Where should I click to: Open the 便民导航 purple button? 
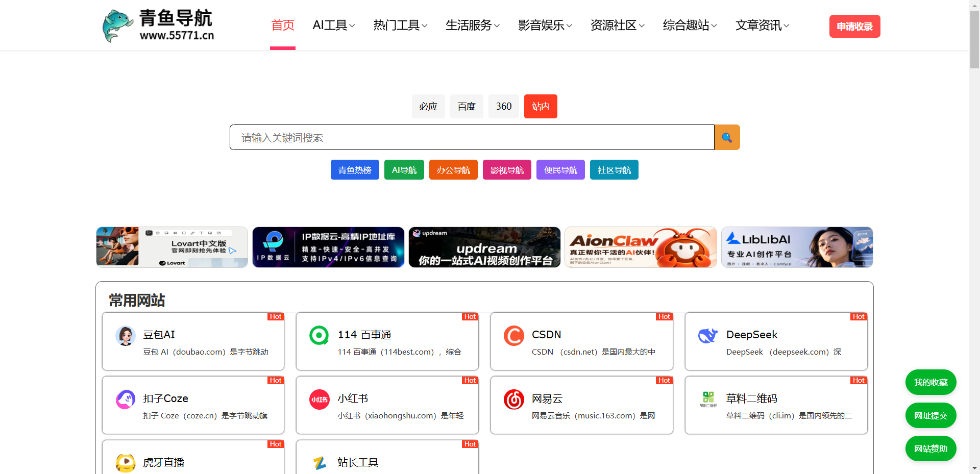[x=560, y=170]
